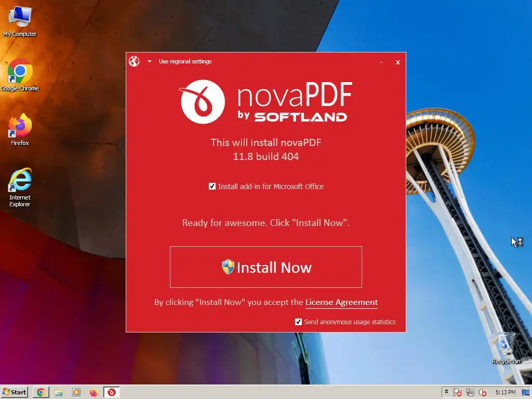Open the License Agreement link
Viewport: 532px width, 399px height.
pyautogui.click(x=341, y=302)
